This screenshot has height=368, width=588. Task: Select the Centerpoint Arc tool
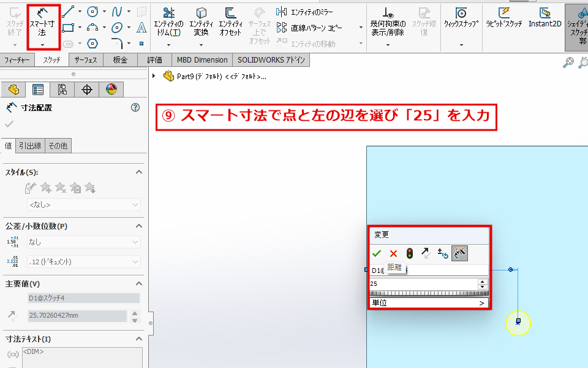click(92, 28)
